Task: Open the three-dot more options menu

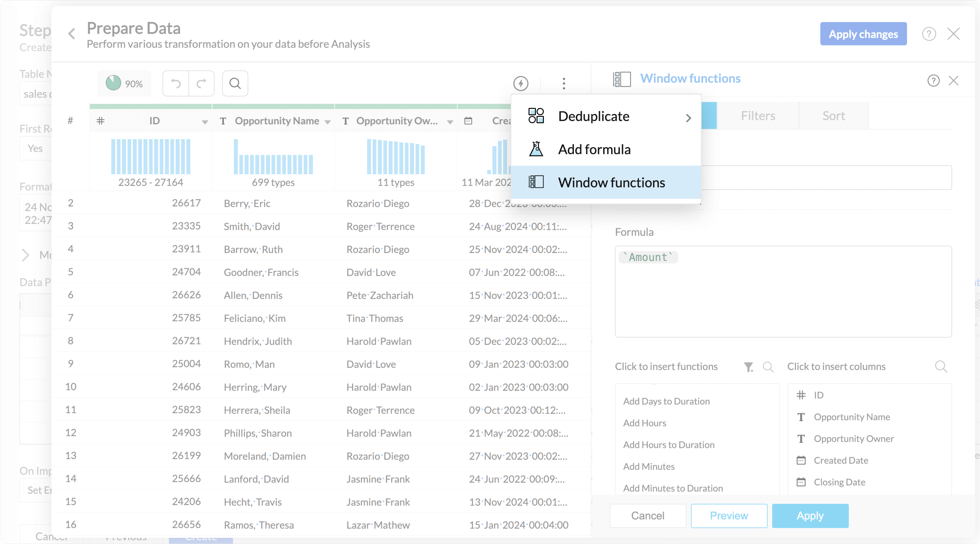Action: [x=563, y=83]
